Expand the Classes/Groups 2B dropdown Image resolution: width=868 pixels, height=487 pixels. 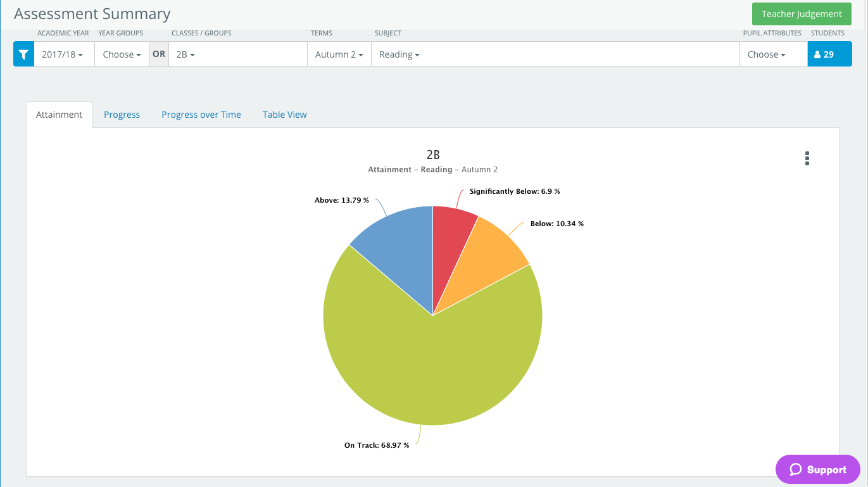point(186,54)
